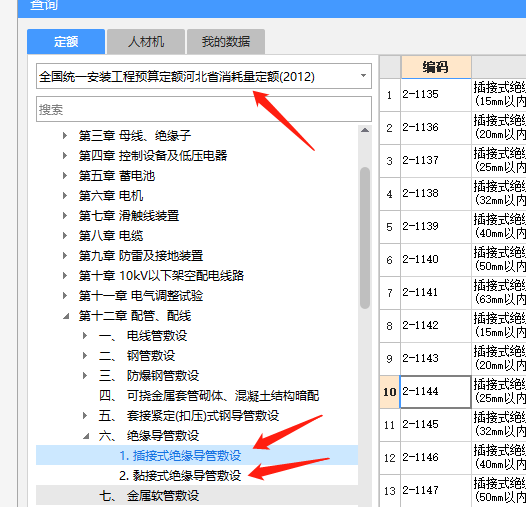Select 四、可挠金属套管砌体 tree item

tap(209, 396)
